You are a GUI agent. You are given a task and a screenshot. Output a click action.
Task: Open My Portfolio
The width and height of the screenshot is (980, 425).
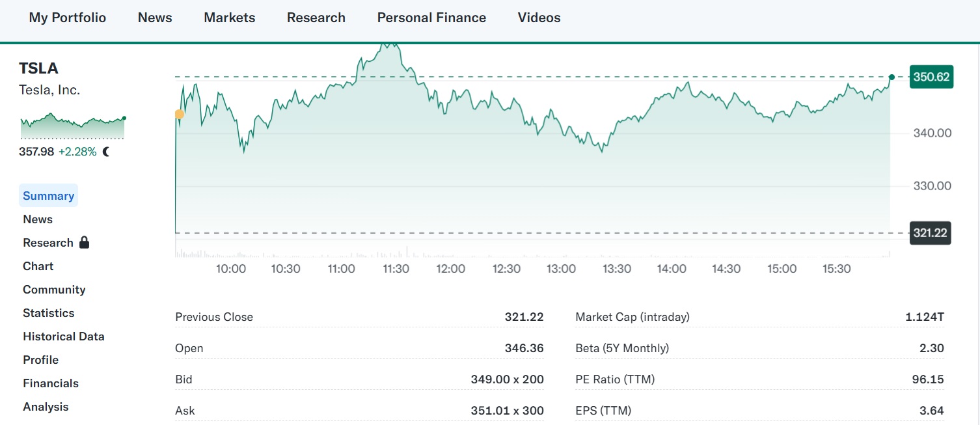pyautogui.click(x=67, y=18)
